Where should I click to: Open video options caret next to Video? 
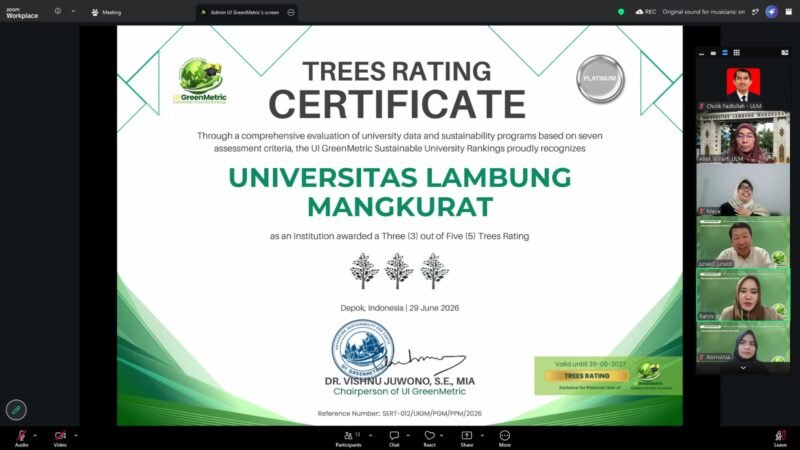pos(76,436)
